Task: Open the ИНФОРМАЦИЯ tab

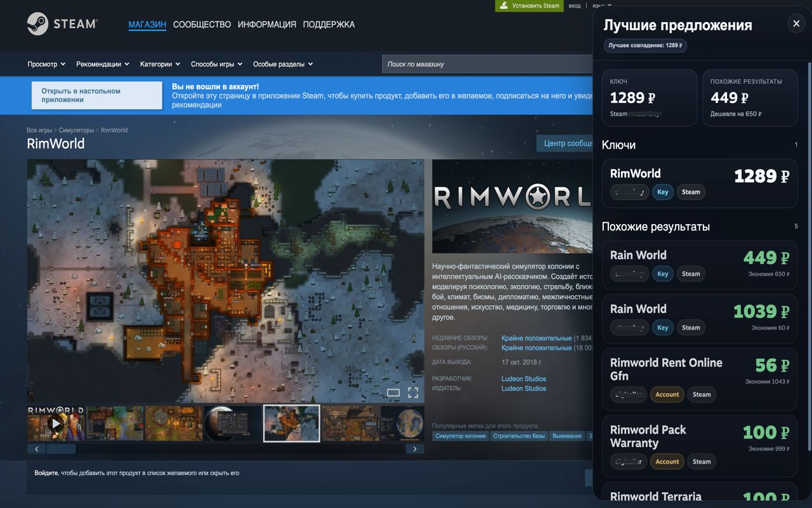Action: (x=267, y=24)
